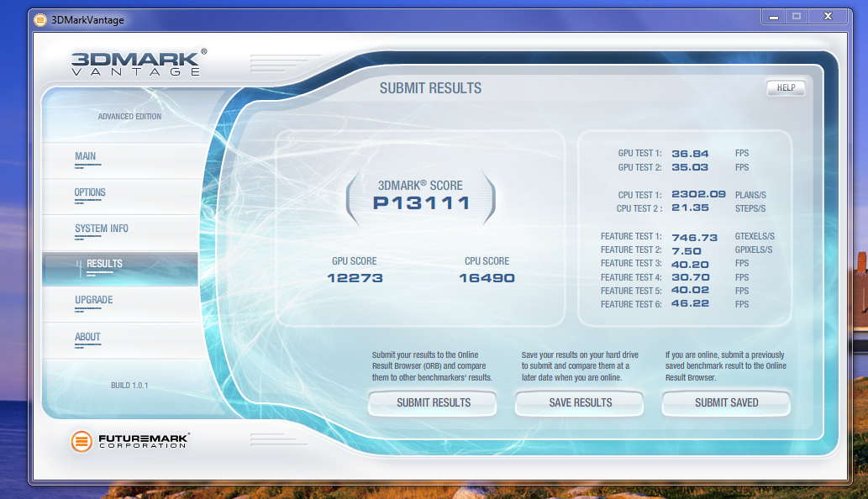Click Feature Test 6 value 46.22
The height and width of the screenshot is (499, 868).
690,303
